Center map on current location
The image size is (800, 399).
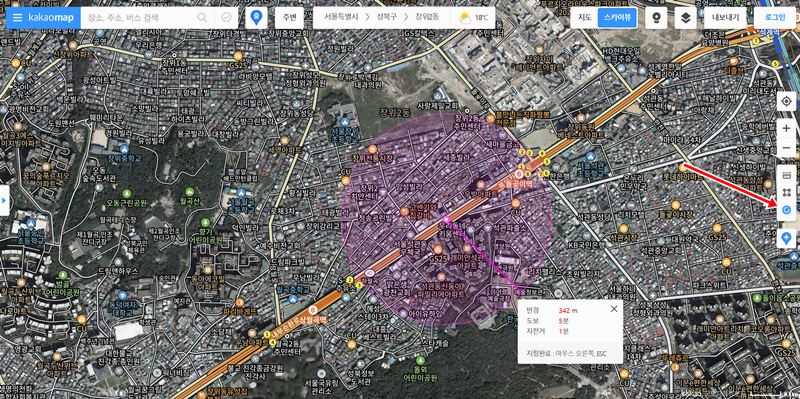pyautogui.click(x=786, y=102)
